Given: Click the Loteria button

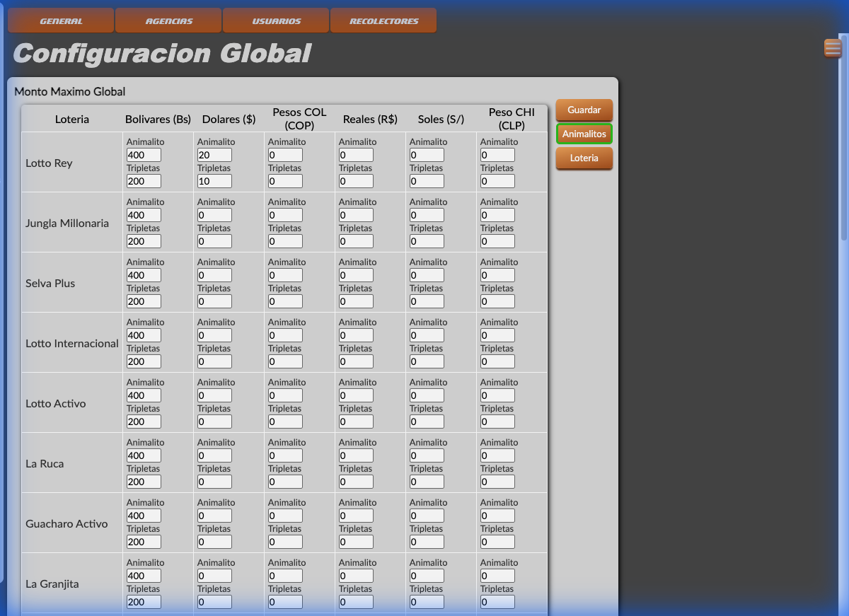Looking at the screenshot, I should [584, 158].
